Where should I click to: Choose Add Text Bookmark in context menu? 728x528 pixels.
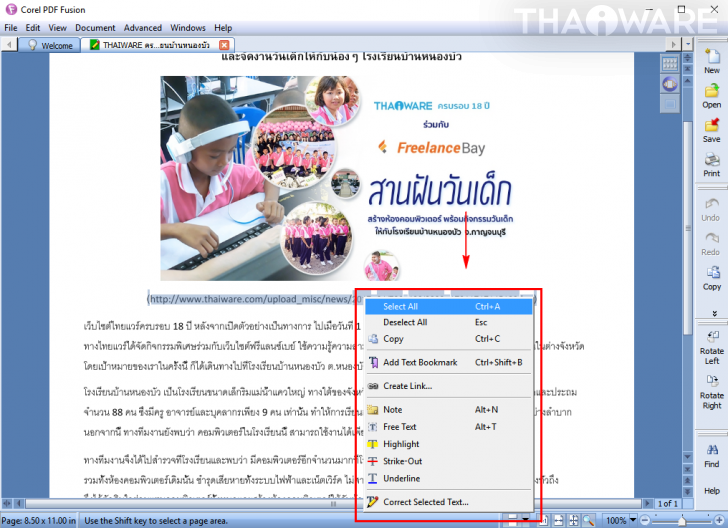[448, 362]
